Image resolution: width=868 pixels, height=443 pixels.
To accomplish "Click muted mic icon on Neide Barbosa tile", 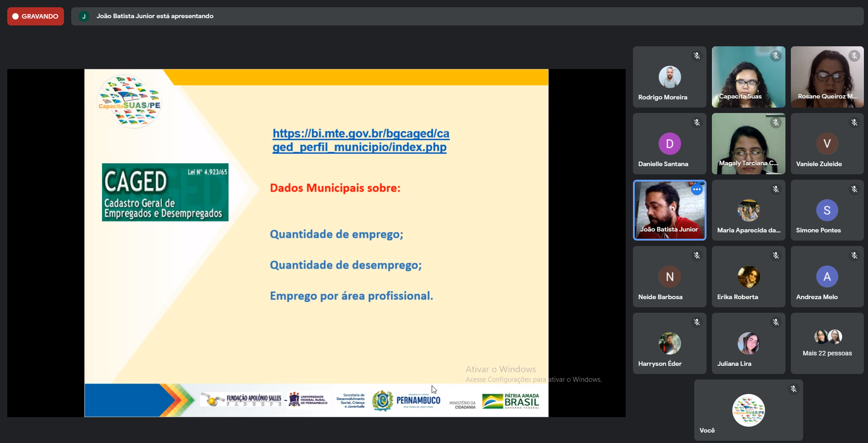I will pyautogui.click(x=696, y=256).
